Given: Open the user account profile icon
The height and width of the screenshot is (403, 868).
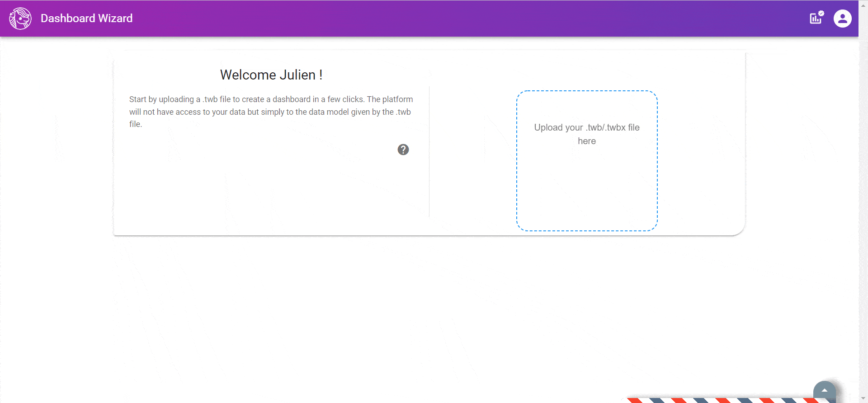Looking at the screenshot, I should (842, 19).
